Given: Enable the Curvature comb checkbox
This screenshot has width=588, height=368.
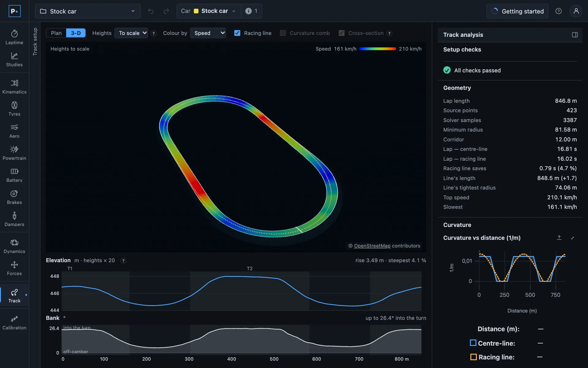Looking at the screenshot, I should point(283,33).
